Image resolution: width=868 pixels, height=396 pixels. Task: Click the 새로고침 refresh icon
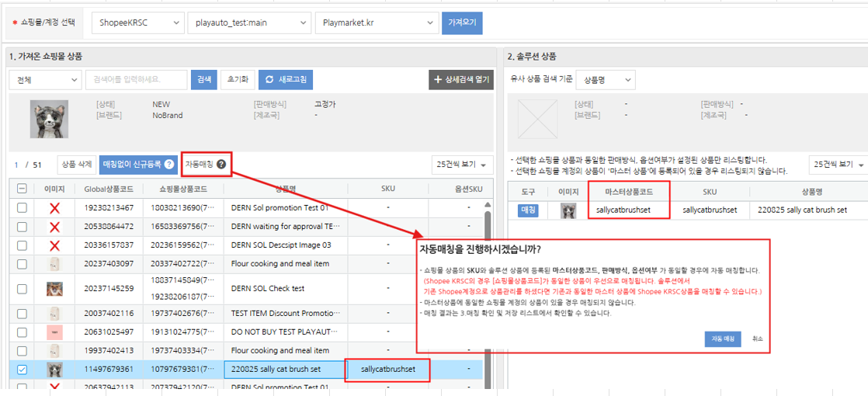click(269, 80)
